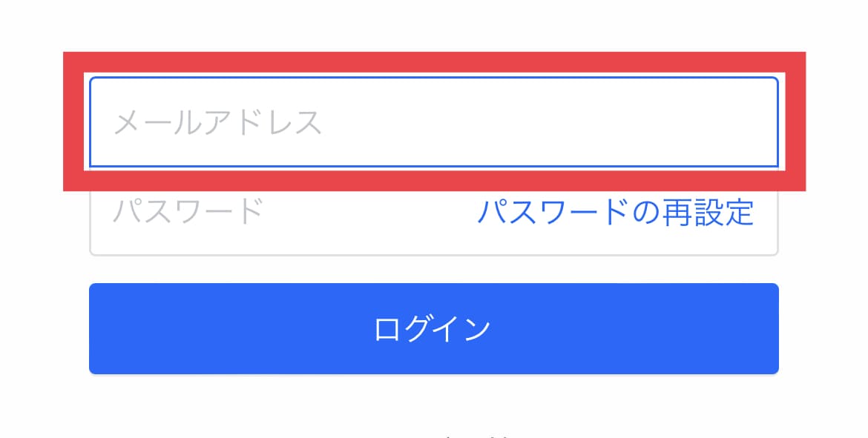This screenshot has width=868, height=438.
Task: Tap the blue パスワードの再設定 text
Action: point(616,212)
